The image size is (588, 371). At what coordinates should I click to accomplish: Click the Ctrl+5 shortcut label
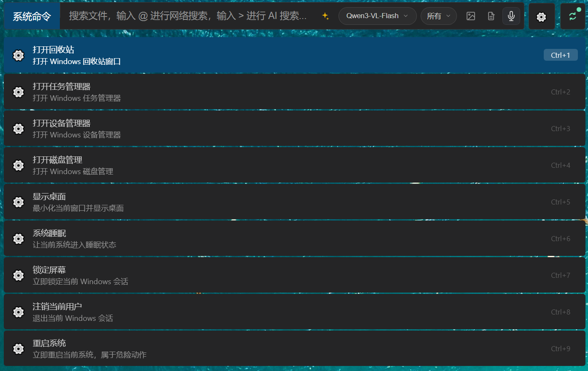coord(561,202)
